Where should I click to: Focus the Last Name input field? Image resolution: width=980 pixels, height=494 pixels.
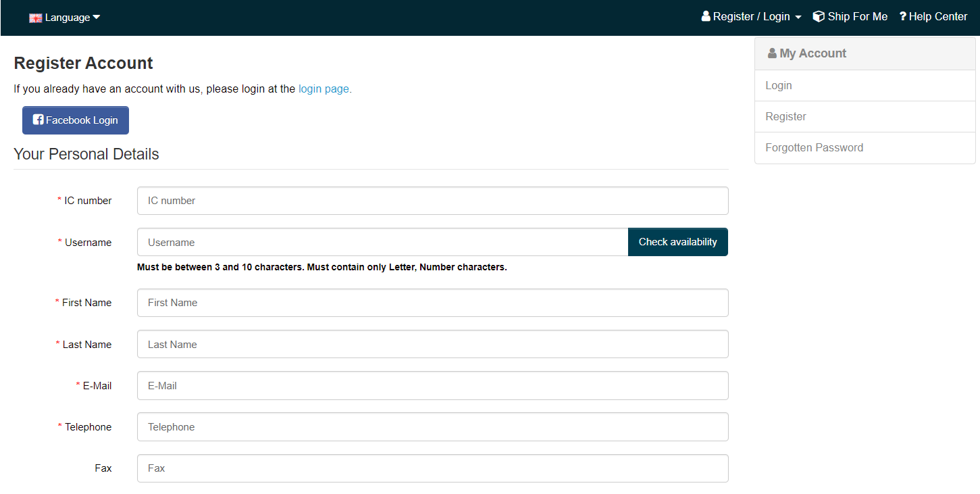432,344
